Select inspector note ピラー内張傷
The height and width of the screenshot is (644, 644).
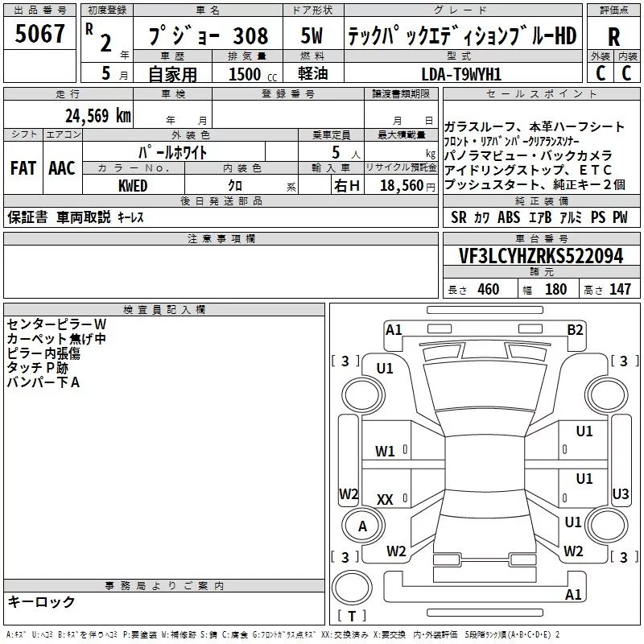pos(43,353)
